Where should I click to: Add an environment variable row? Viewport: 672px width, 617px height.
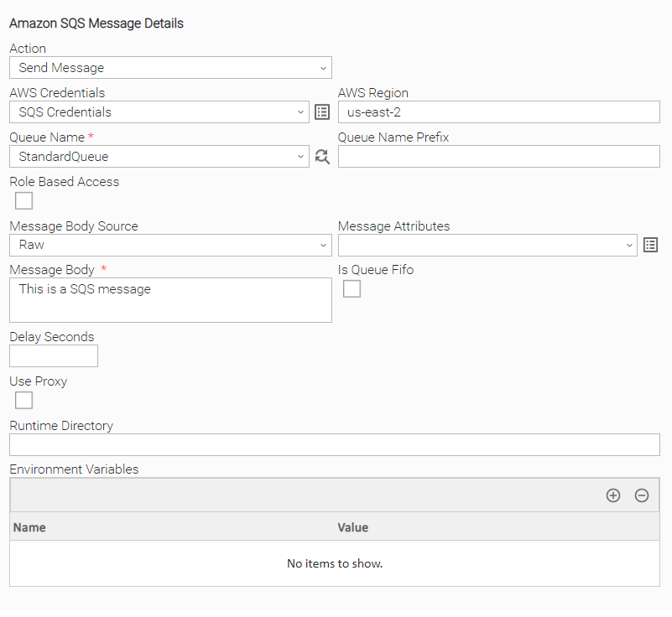click(x=613, y=495)
